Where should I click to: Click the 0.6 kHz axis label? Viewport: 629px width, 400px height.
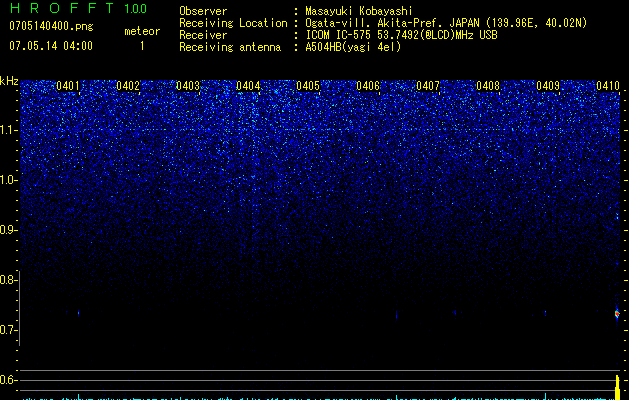coord(9,380)
